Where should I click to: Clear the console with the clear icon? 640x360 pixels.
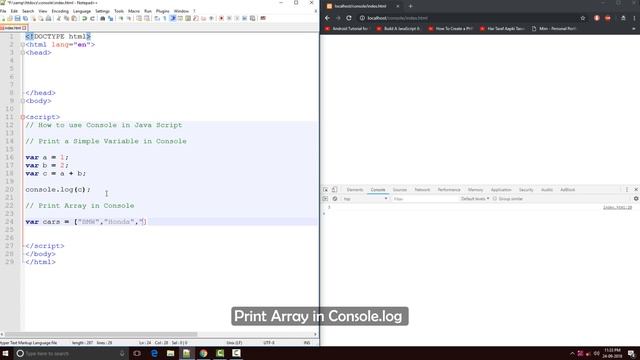tap(335, 199)
